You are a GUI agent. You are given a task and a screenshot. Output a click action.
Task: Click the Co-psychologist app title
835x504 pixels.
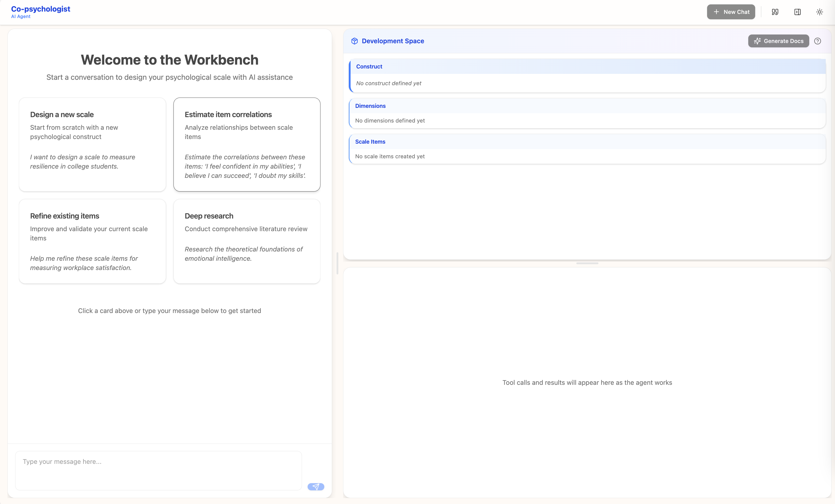pos(40,9)
